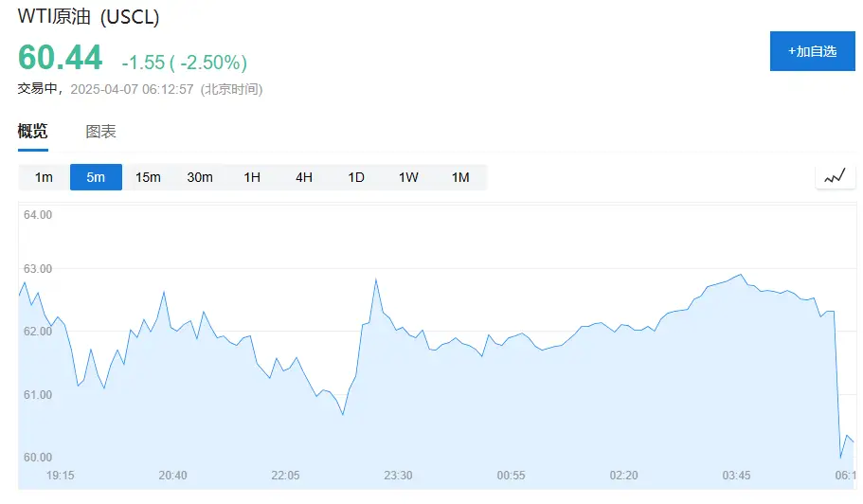Show the 1D daily chart
863x504 pixels.
coord(356,177)
